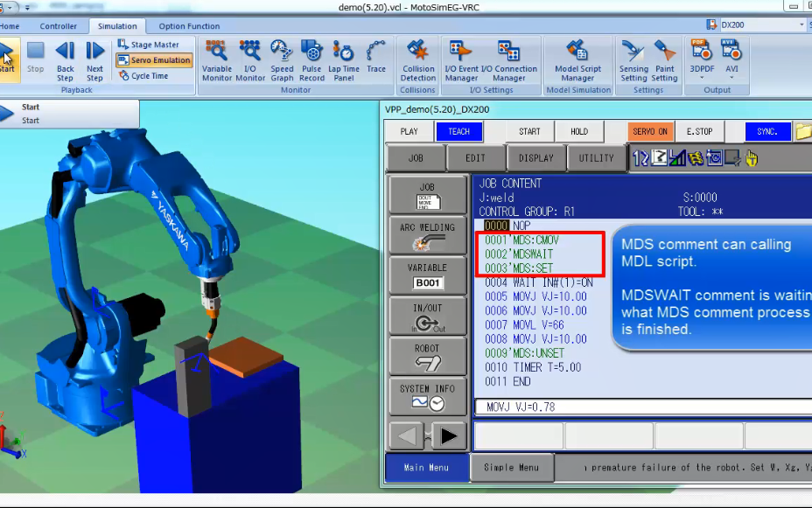The width and height of the screenshot is (812, 508).
Task: Click the left page arrow on pendant
Action: (407, 435)
